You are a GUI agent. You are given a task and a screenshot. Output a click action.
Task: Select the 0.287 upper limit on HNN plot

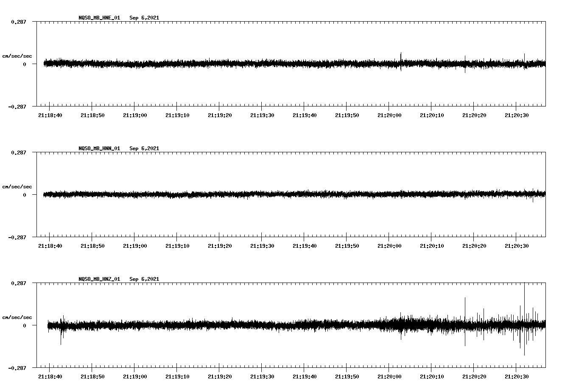point(18,152)
